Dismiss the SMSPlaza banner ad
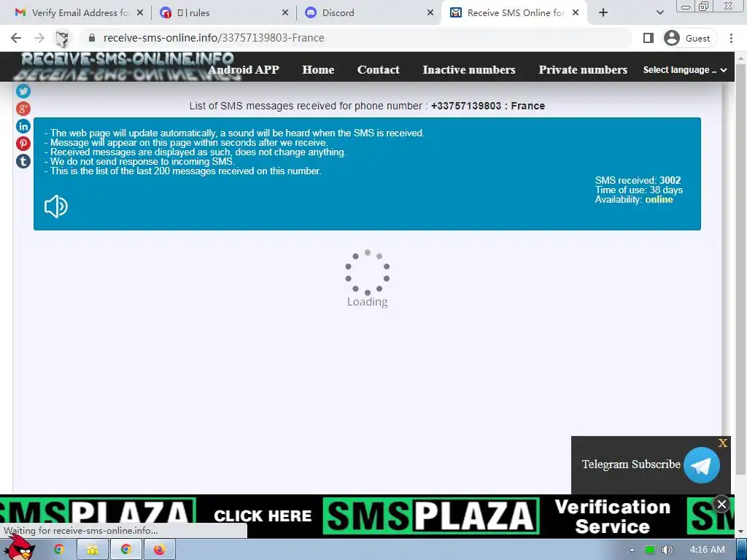This screenshot has height=560, width=747. click(x=721, y=504)
